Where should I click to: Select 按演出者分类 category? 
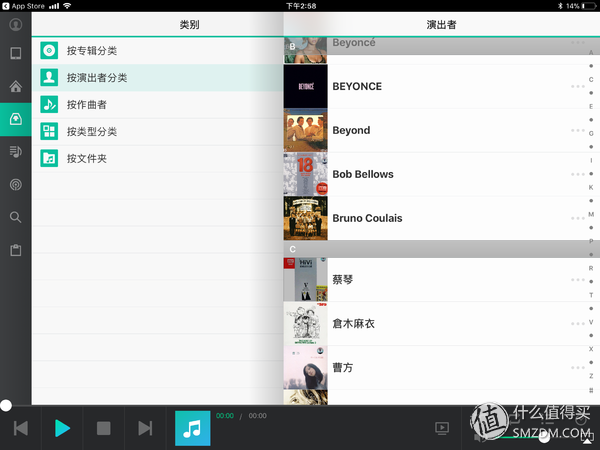157,78
